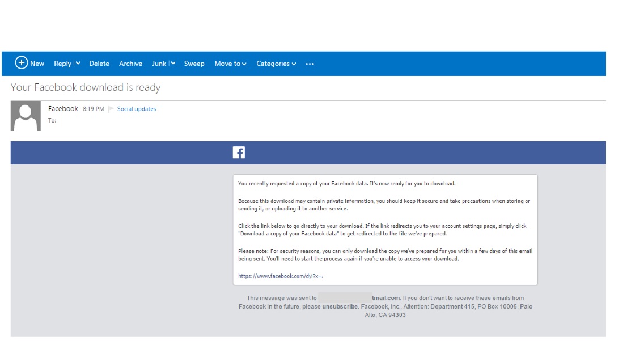Click the Facebook sender name

tap(63, 108)
